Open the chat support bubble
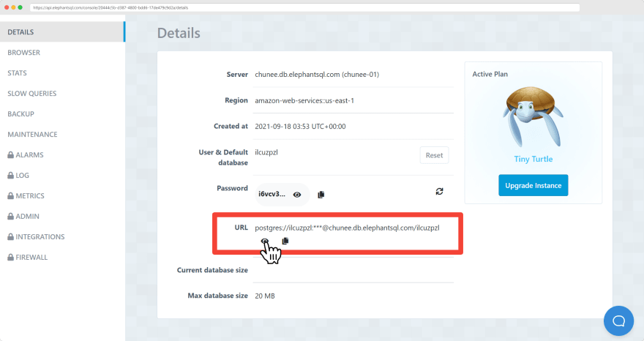 [618, 321]
